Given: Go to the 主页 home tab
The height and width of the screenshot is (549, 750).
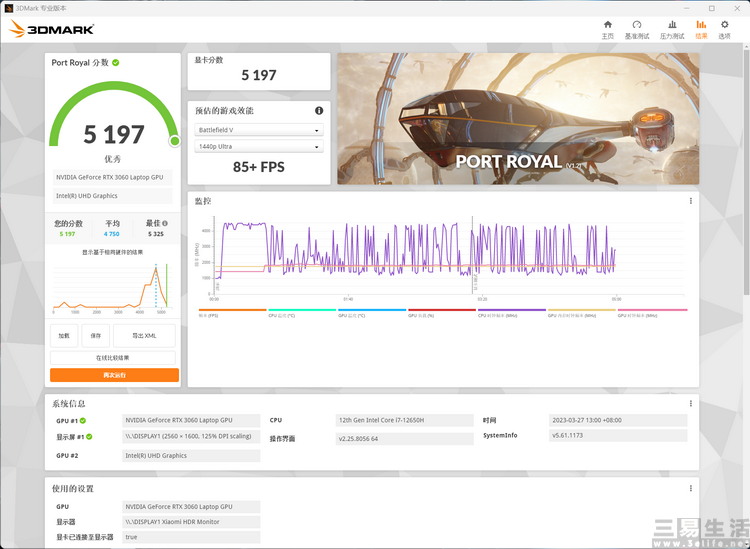Looking at the screenshot, I should [x=607, y=30].
